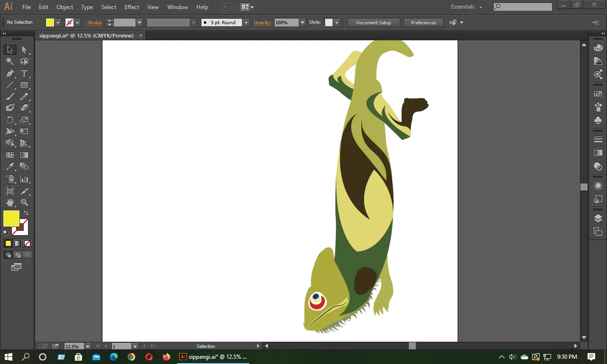Choose the Line Segment tool

(x=10, y=85)
